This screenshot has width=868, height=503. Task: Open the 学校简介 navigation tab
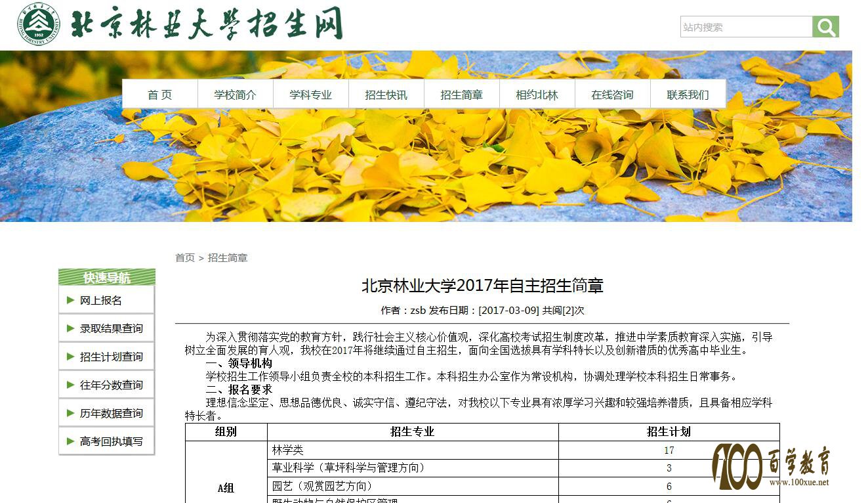[x=236, y=95]
